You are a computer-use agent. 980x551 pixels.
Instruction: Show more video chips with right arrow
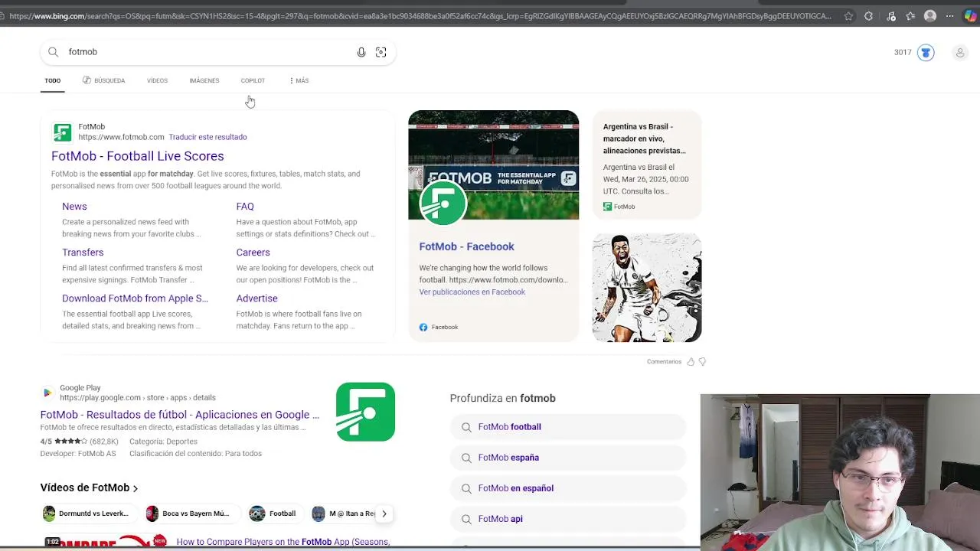384,514
